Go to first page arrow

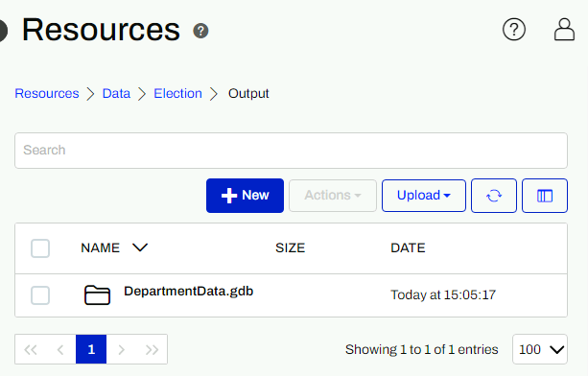coord(31,349)
